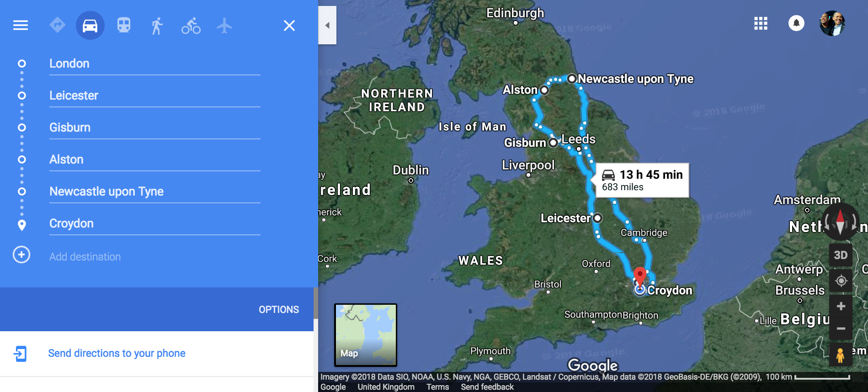Open the notifications bell
Viewport: 868px width, 392px height.
796,23
